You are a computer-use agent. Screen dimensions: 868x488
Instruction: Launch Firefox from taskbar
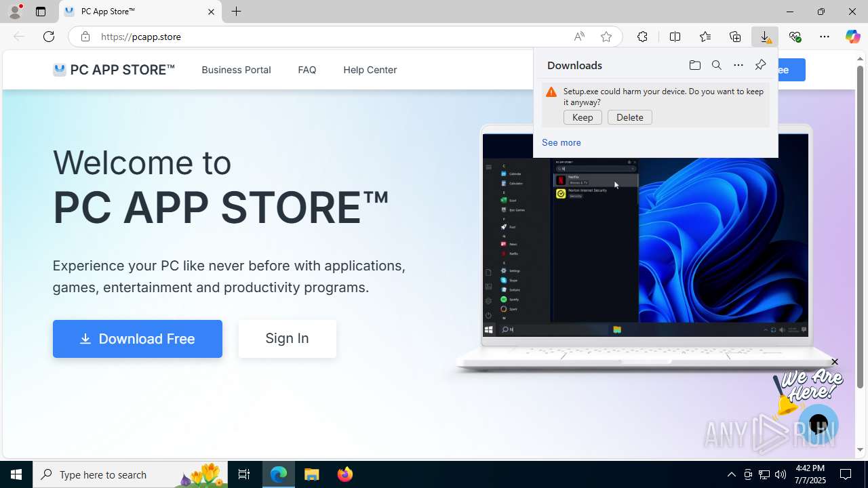[x=345, y=474]
